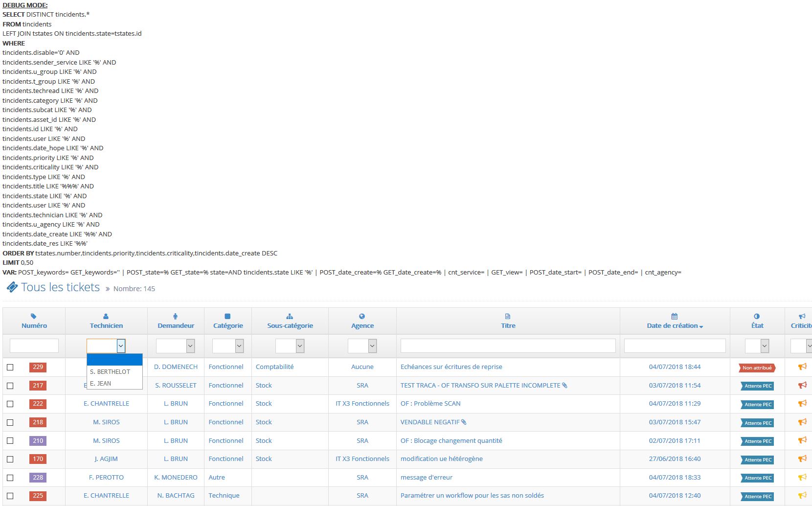The image size is (812, 506).
Task: Click the document icon above Titre
Action: pos(508,316)
